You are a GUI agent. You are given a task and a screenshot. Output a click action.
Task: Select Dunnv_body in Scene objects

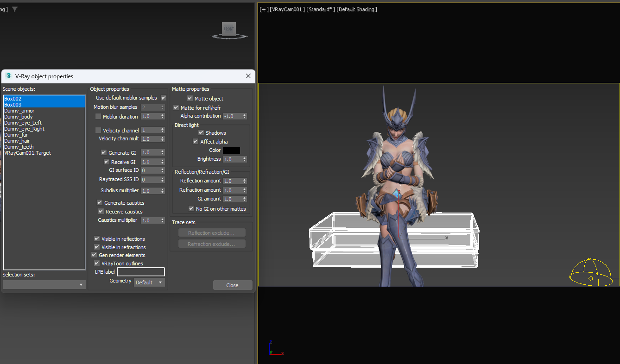[44, 117]
